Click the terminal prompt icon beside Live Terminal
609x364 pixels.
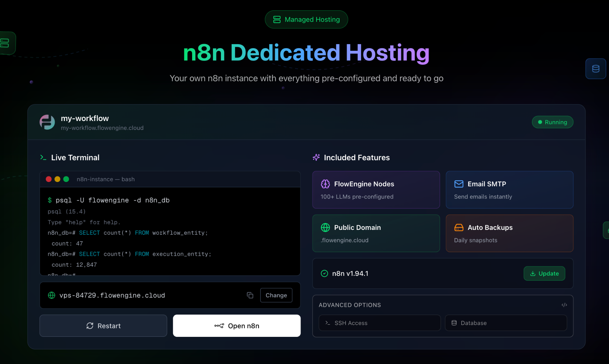pyautogui.click(x=43, y=157)
